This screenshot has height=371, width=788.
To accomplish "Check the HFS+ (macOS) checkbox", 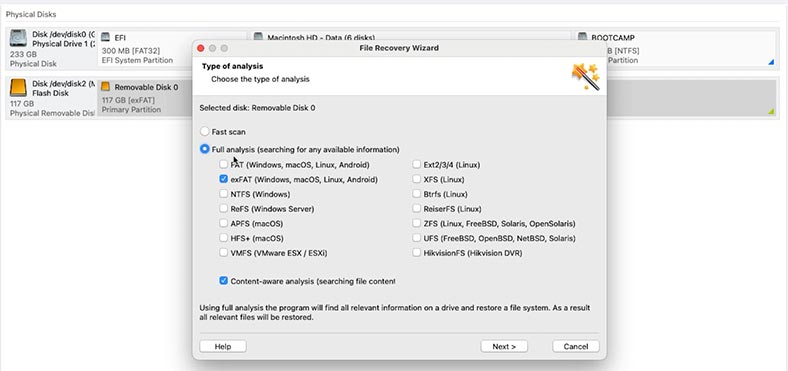I will click(x=224, y=238).
